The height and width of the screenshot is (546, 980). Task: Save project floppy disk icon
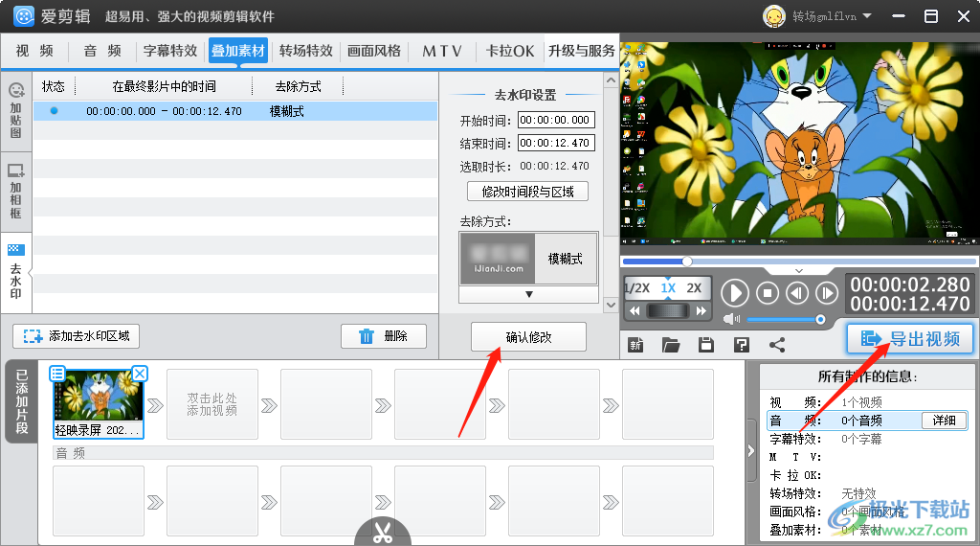click(706, 345)
